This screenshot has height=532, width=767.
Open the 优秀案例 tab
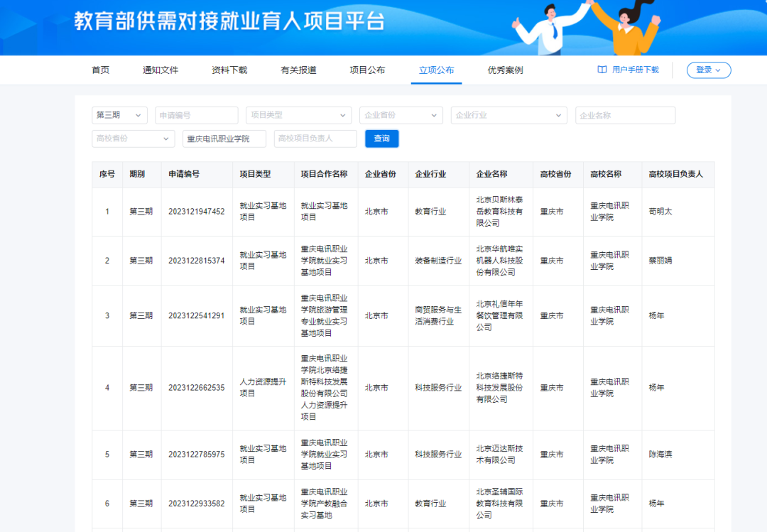505,70
